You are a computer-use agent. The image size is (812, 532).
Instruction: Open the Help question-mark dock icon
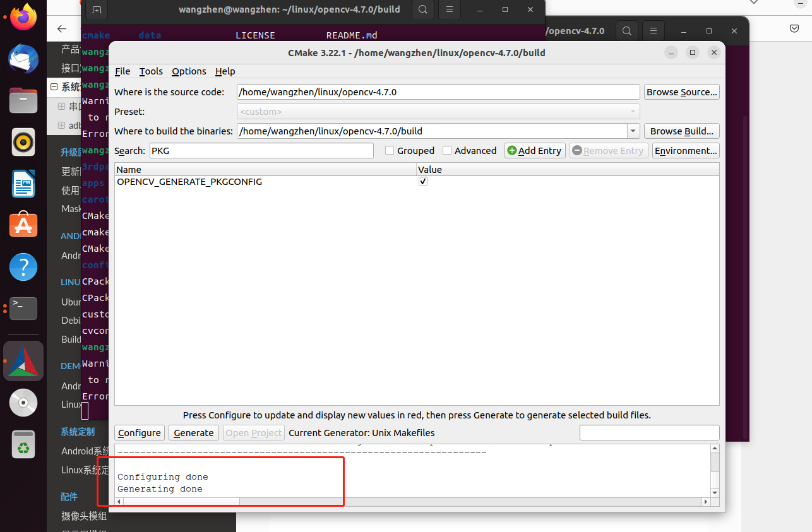(23, 267)
